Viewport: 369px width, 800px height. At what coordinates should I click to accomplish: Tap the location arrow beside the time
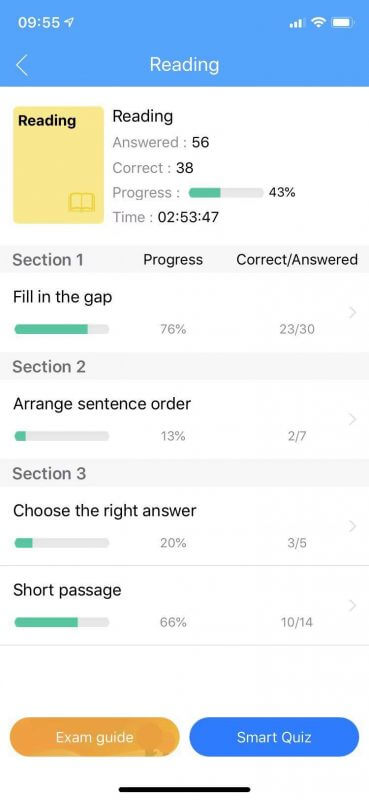click(x=69, y=23)
